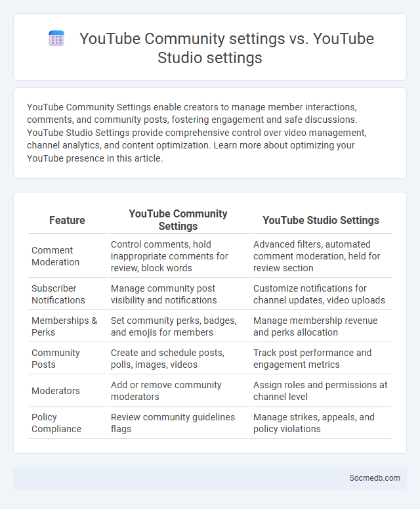
Task: Click the cell 'Control comments, hold inappropriate comments for review'
Action: click(x=178, y=256)
